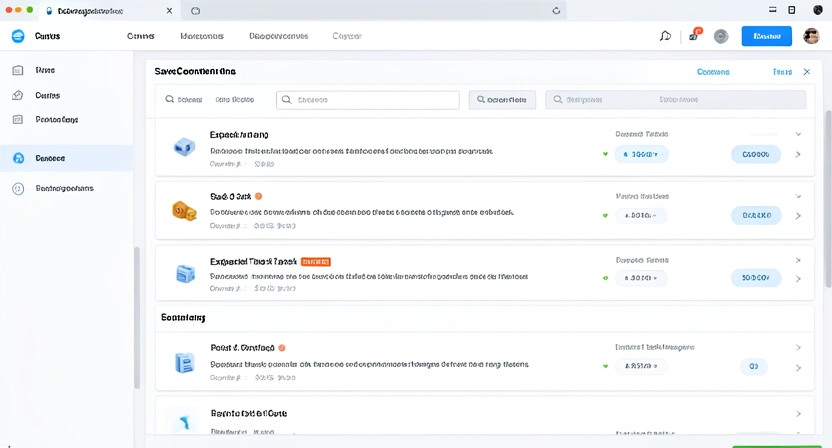
Task: Click the grey circular icon in header
Action: click(x=721, y=36)
